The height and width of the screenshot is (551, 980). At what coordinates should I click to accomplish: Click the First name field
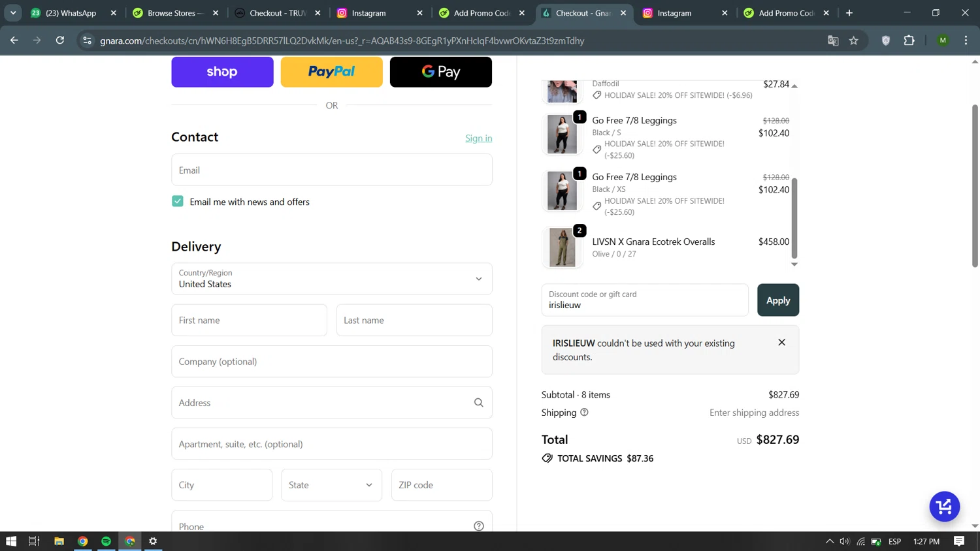tap(249, 321)
